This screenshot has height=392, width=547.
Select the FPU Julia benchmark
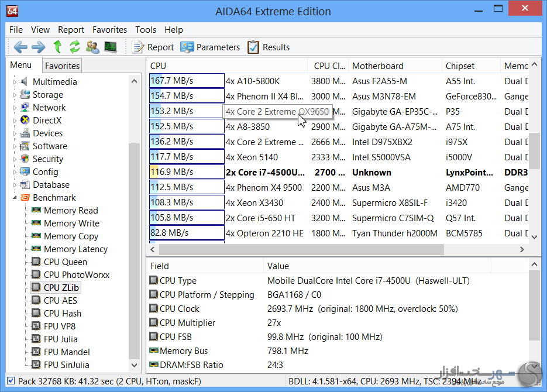point(60,339)
